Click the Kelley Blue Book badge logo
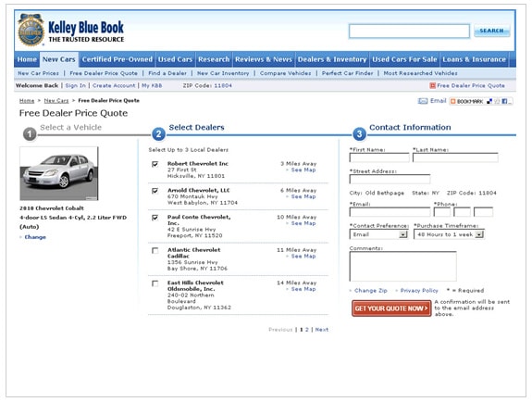 31,30
